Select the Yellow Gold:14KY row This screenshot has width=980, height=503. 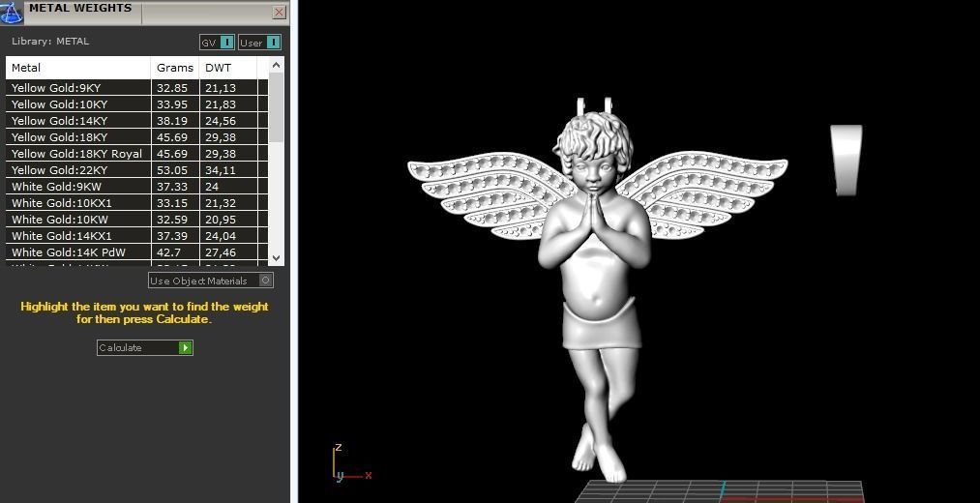tap(136, 121)
